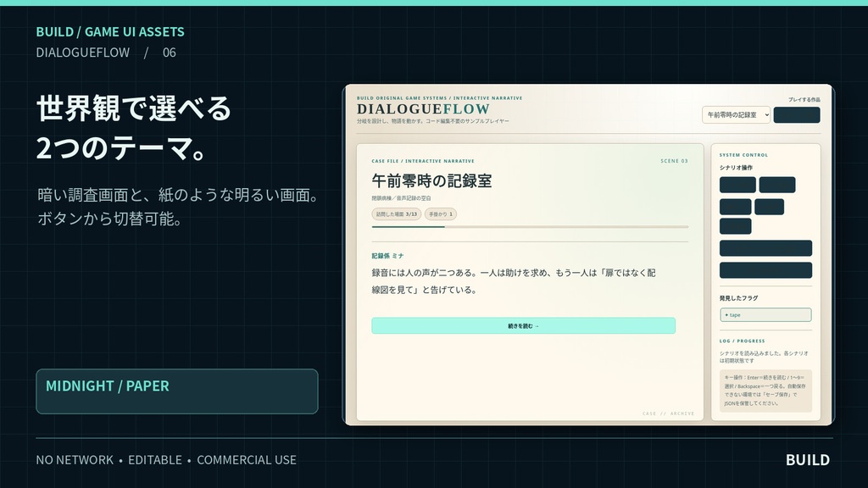Click the BUILD logo in the footer
This screenshot has height=488, width=868.
coord(808,460)
